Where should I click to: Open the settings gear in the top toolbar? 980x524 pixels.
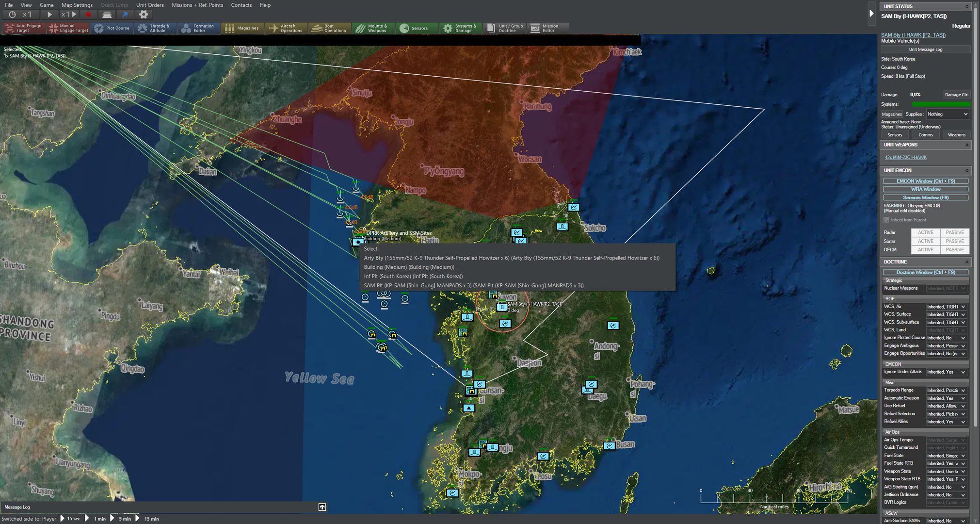144,15
